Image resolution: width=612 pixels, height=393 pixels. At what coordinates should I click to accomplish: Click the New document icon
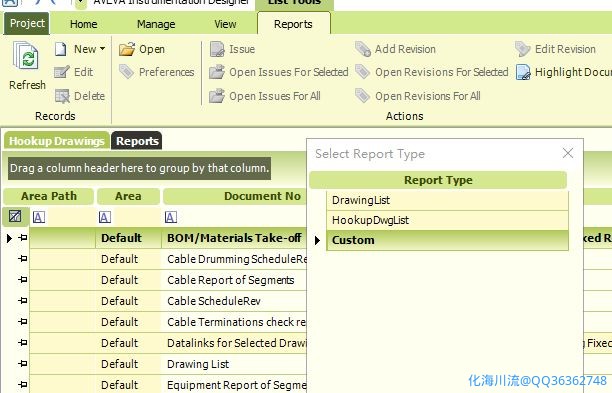coord(60,49)
